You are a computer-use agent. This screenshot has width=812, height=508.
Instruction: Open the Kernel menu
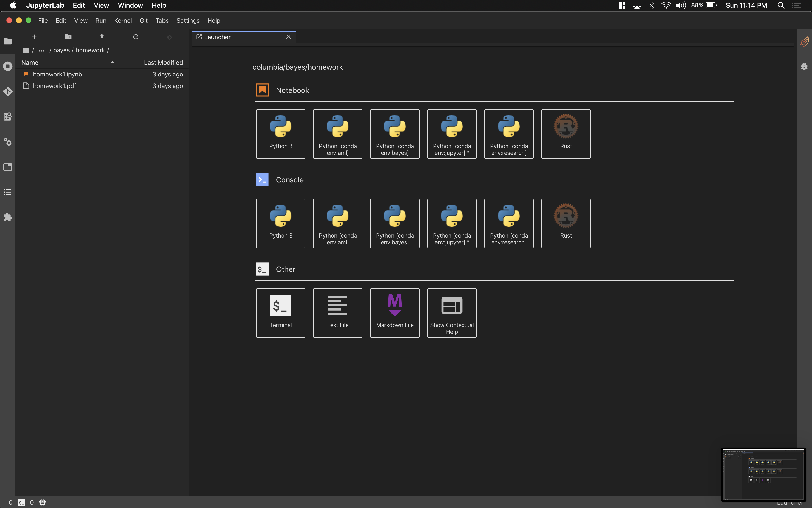(x=123, y=21)
